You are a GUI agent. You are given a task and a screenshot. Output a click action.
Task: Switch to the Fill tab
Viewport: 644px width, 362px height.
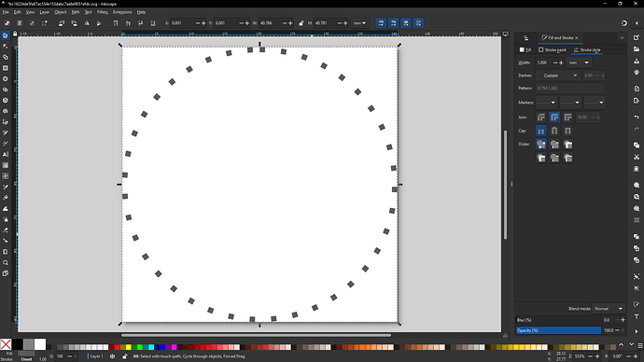[x=525, y=50]
